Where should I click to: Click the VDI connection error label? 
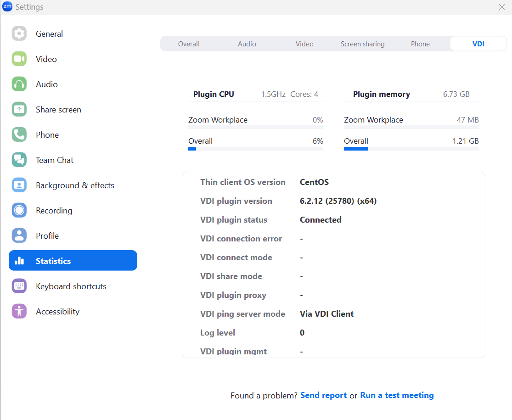point(241,239)
